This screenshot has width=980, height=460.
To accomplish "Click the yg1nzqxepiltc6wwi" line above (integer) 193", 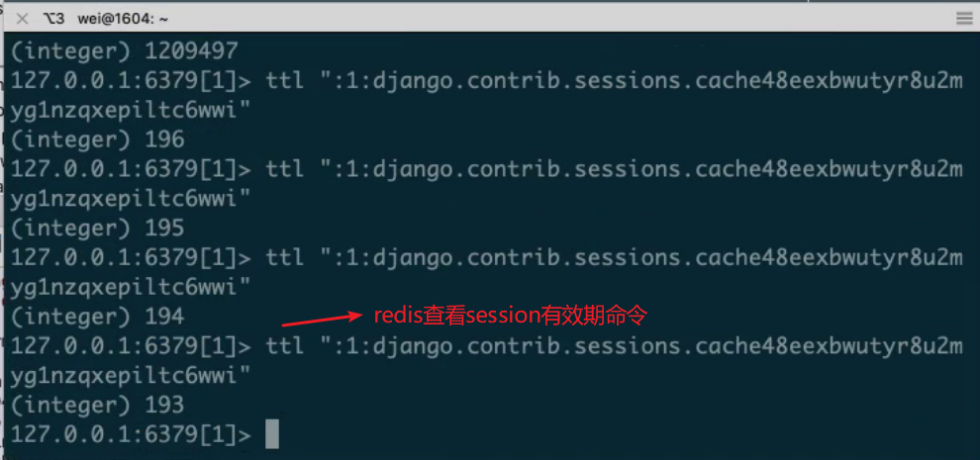I will point(131,377).
